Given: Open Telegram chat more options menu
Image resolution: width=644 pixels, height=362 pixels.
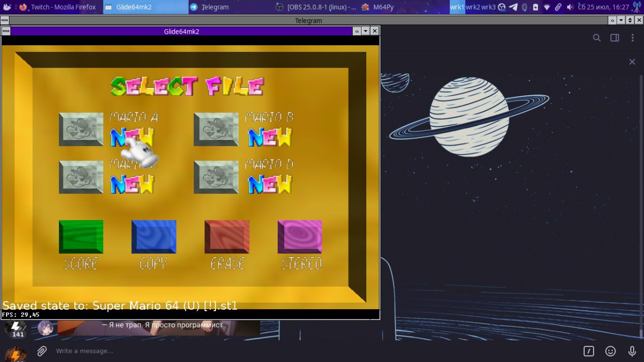Looking at the screenshot, I should pyautogui.click(x=632, y=38).
